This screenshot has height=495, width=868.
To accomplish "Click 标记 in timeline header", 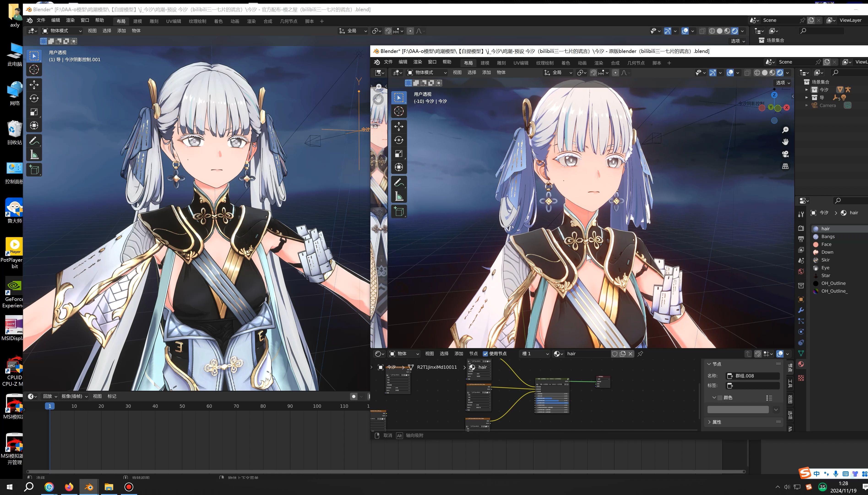I will [112, 396].
